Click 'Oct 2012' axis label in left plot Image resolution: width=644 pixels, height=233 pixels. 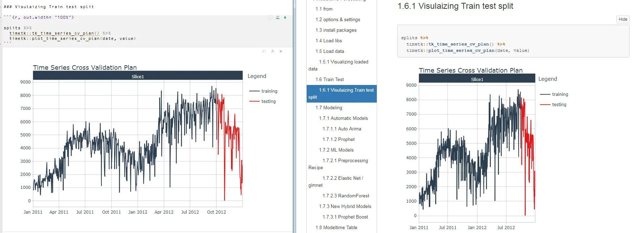217,212
